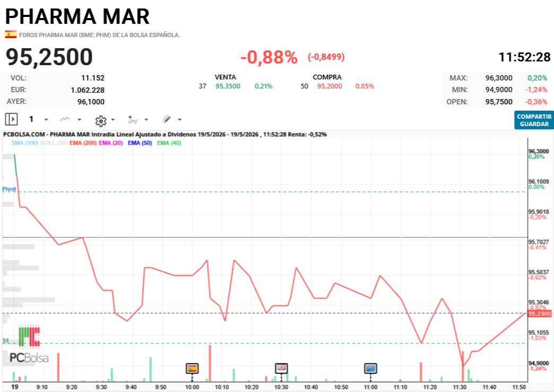The width and height of the screenshot is (554, 392).
Task: Click the Pivot level label
Action: 9,189
